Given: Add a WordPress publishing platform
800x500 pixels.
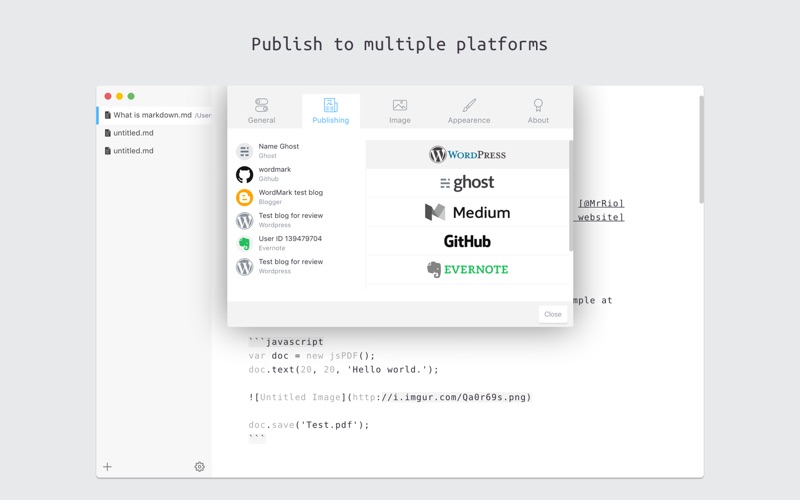Looking at the screenshot, I should point(467,154).
